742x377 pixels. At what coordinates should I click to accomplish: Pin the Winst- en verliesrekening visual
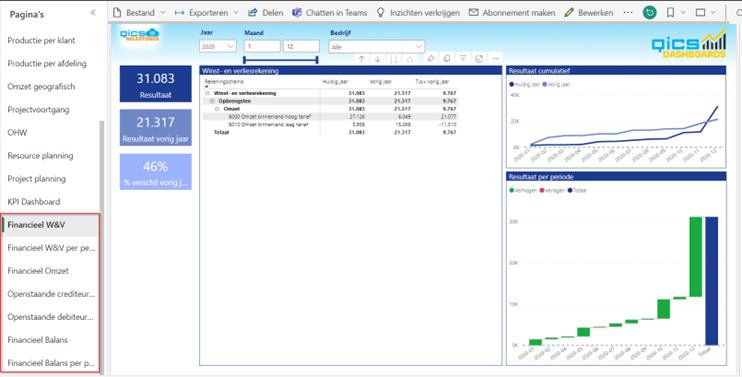pos(430,59)
